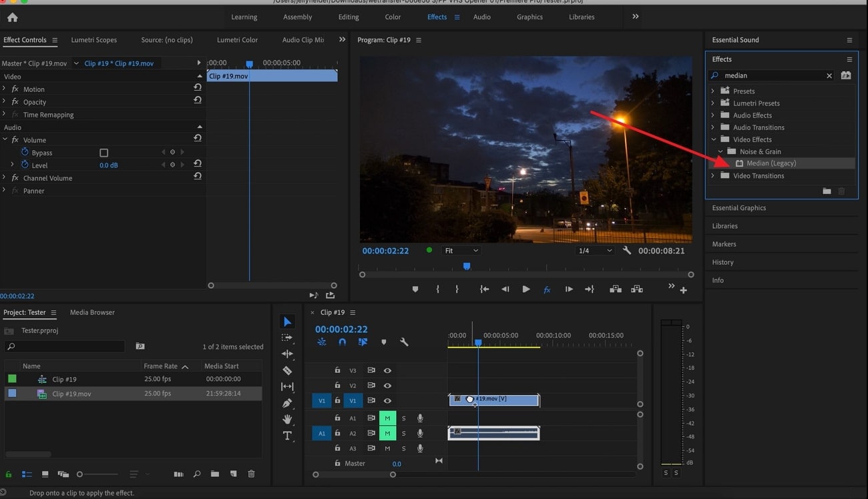Viewport: 868px width, 499px height.
Task: Open the Lumetri Scopes tab
Action: [94, 40]
